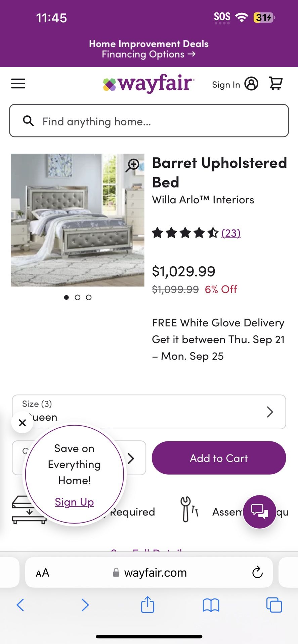Go back to previous page
Image resolution: width=298 pixels, height=644 pixels.
(x=20, y=605)
